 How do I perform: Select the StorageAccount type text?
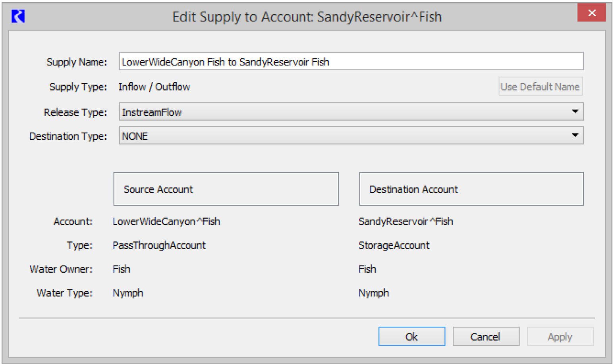(x=394, y=245)
